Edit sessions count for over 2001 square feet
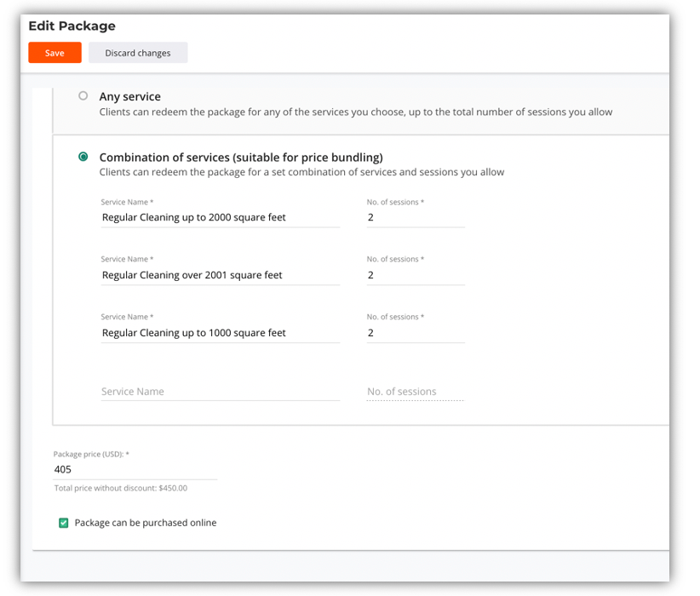700x596 pixels. pyautogui.click(x=415, y=276)
